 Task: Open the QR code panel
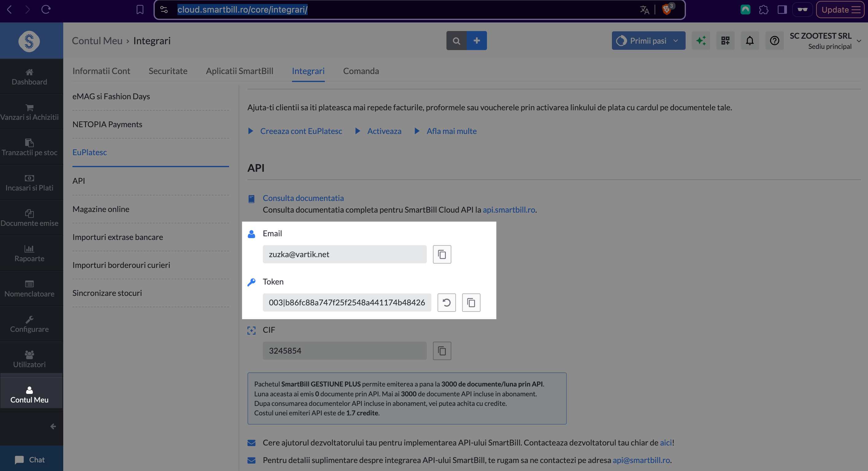[725, 41]
